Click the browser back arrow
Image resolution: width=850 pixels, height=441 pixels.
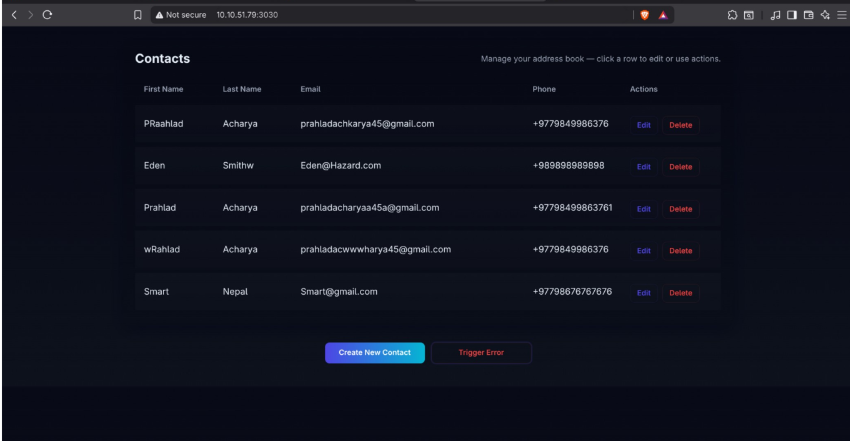14,15
